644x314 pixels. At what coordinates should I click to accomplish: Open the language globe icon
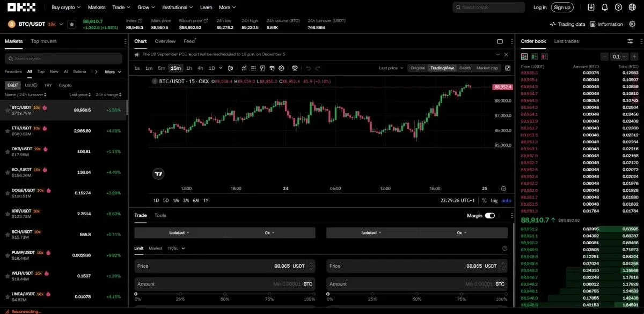coord(632,8)
